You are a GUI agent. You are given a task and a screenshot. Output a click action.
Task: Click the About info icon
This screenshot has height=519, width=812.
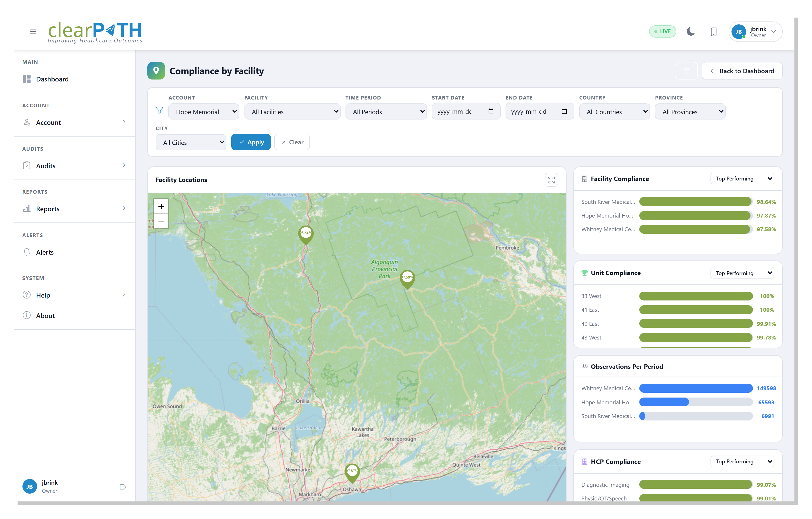pos(27,315)
